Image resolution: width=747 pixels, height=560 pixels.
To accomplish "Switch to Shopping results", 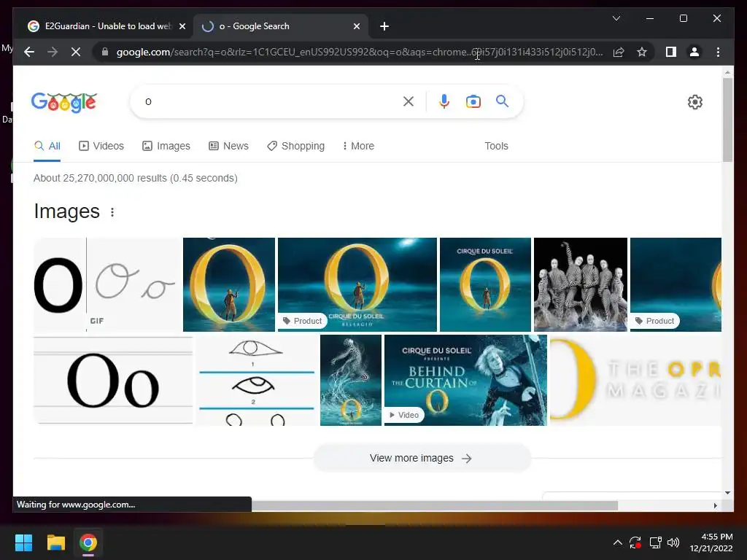I will [296, 146].
